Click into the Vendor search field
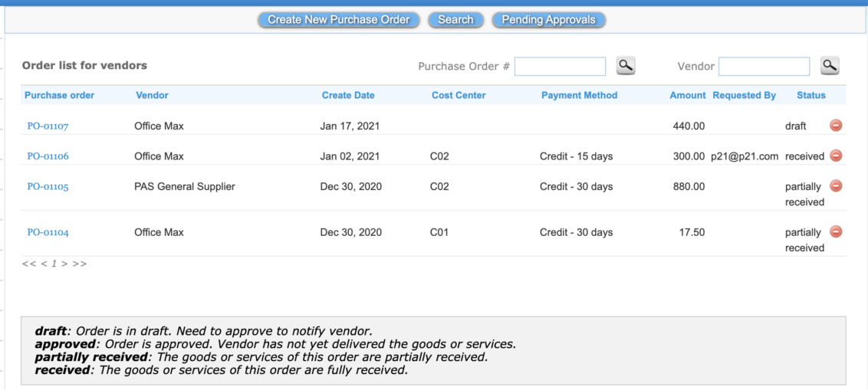This screenshot has width=868, height=390. pos(764,67)
